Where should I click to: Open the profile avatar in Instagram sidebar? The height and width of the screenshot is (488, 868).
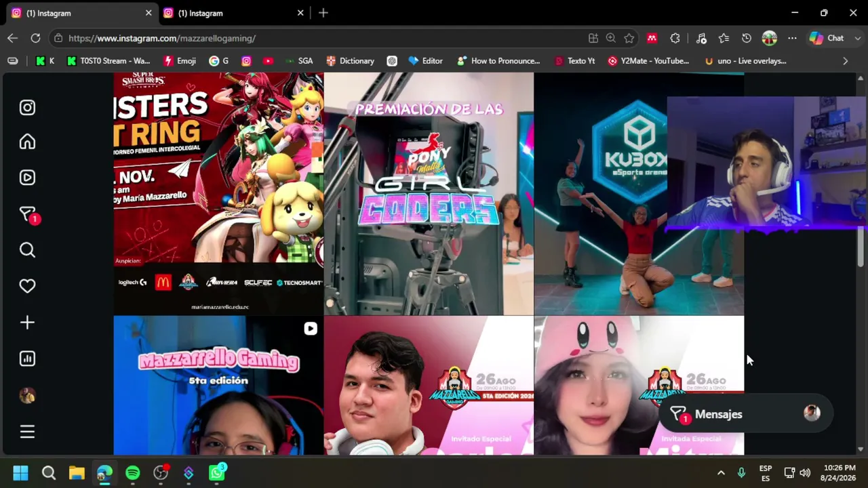click(27, 396)
